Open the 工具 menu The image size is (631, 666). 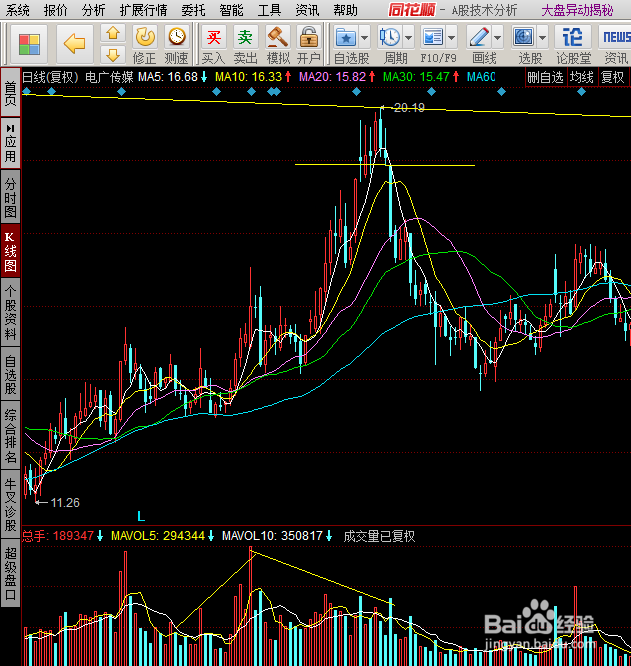[269, 10]
